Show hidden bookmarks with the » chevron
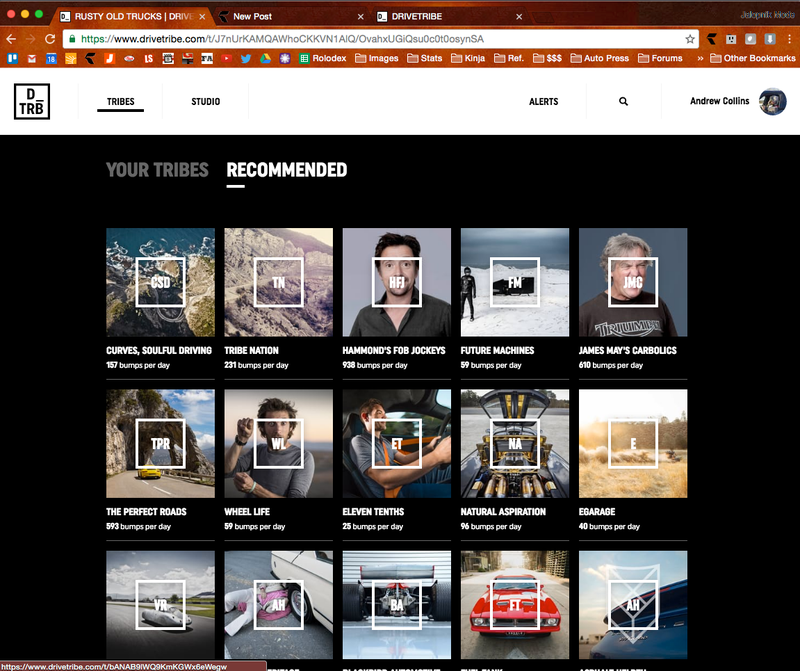Image resolution: width=800 pixels, height=671 pixels. (700, 58)
